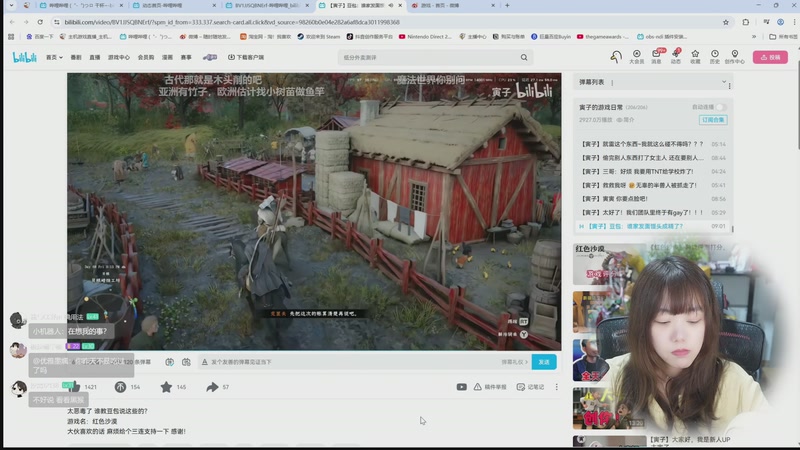The height and width of the screenshot is (450, 800).
Task: Toggle 自动连播 autoplay switch
Action: [x=720, y=107]
